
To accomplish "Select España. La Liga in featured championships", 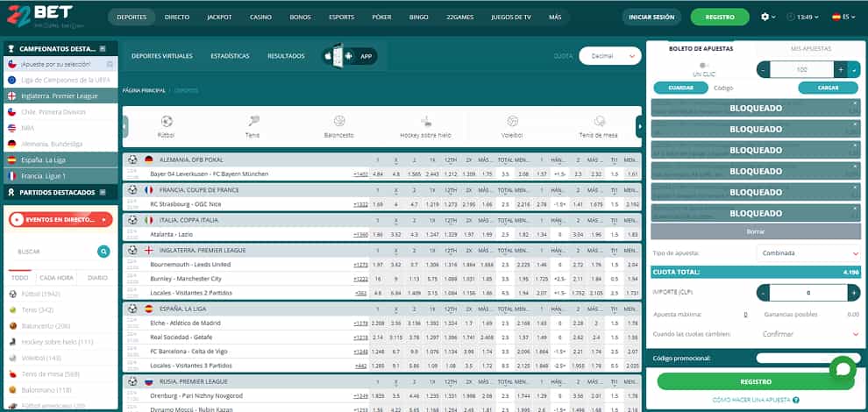I will [x=60, y=160].
